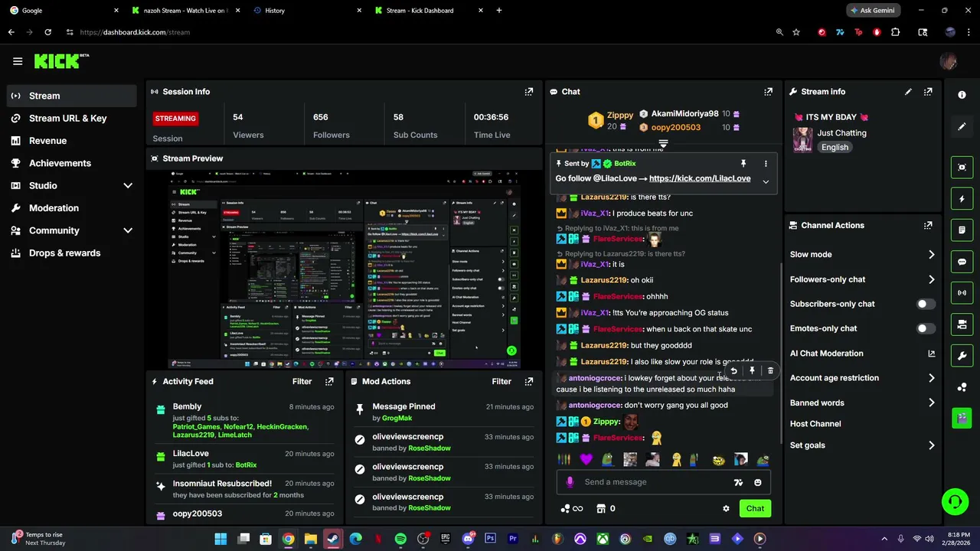This screenshot has width=980, height=551.
Task: Delete antoniogcroce's hovered chat message
Action: click(770, 371)
